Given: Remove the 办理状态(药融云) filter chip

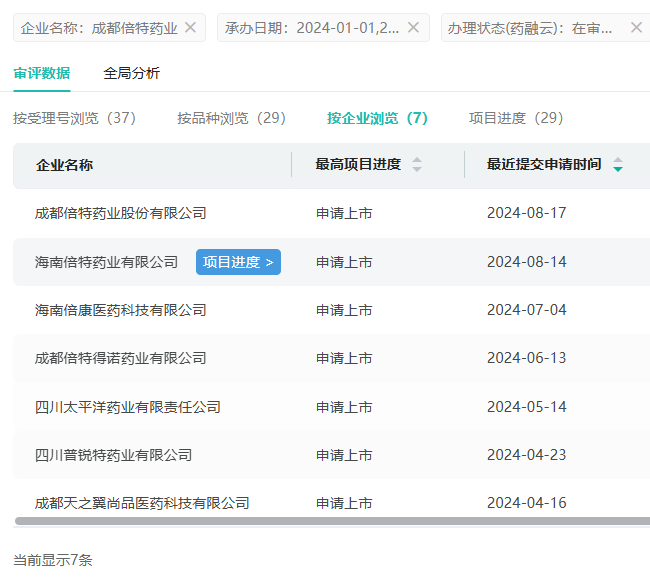Looking at the screenshot, I should pyautogui.click(x=636, y=28).
